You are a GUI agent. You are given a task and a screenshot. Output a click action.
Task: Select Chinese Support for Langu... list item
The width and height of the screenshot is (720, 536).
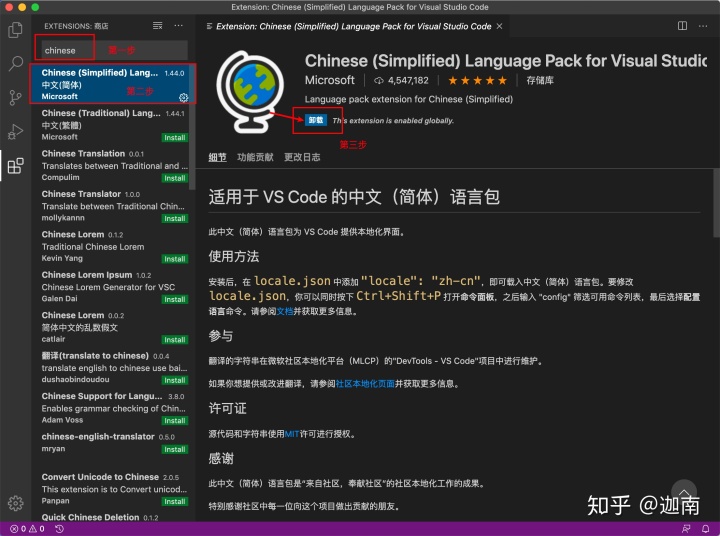[113, 407]
